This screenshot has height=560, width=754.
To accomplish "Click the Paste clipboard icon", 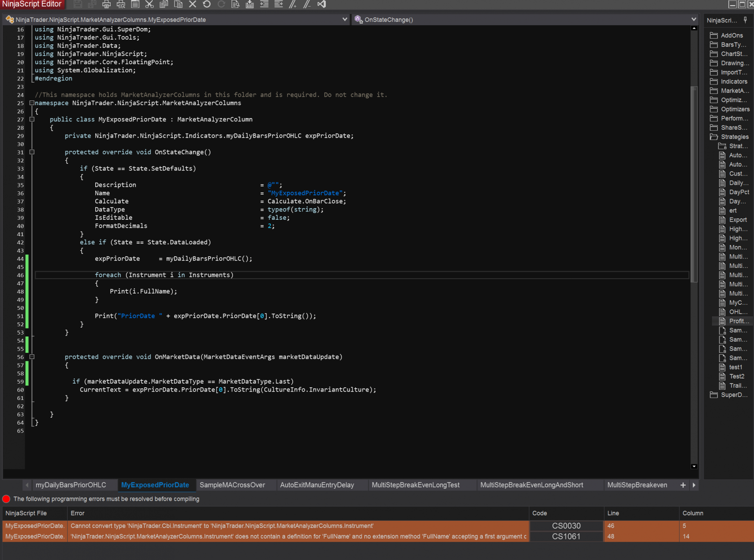I will click(x=178, y=4).
